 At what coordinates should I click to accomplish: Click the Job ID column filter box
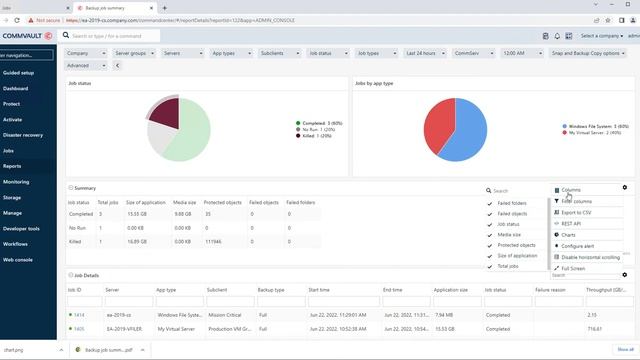point(84,302)
